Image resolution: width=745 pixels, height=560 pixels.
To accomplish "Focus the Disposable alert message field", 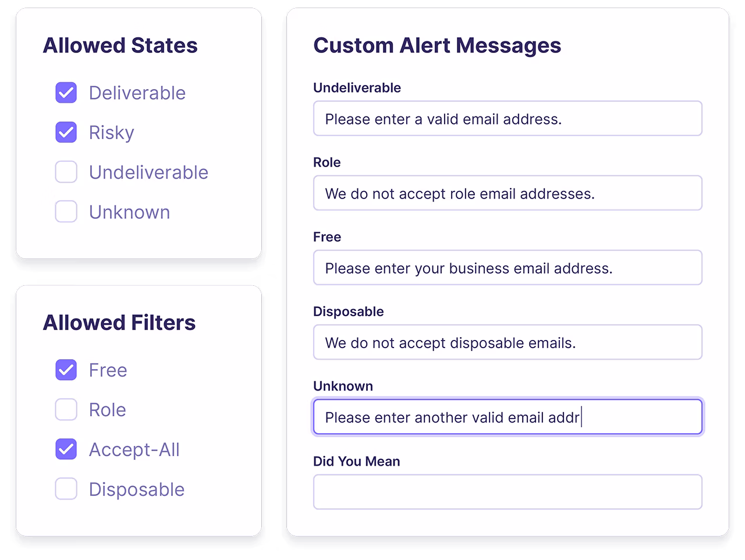I will point(508,342).
